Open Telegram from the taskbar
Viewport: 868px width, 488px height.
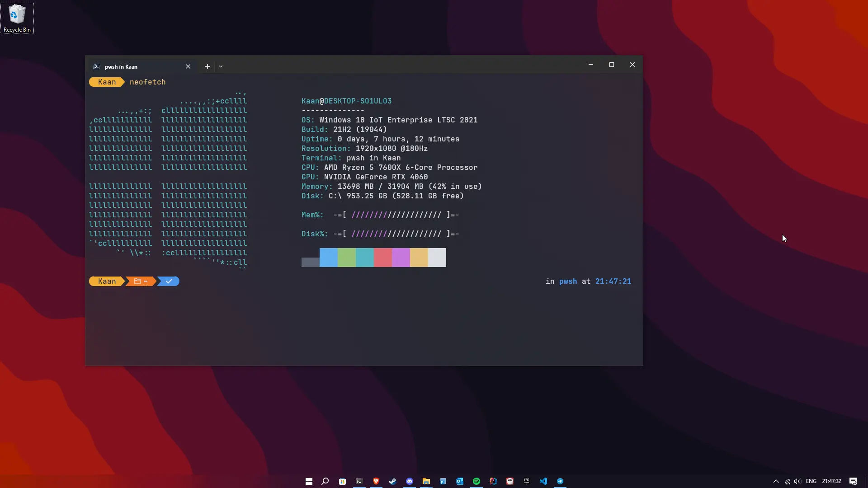(x=560, y=481)
